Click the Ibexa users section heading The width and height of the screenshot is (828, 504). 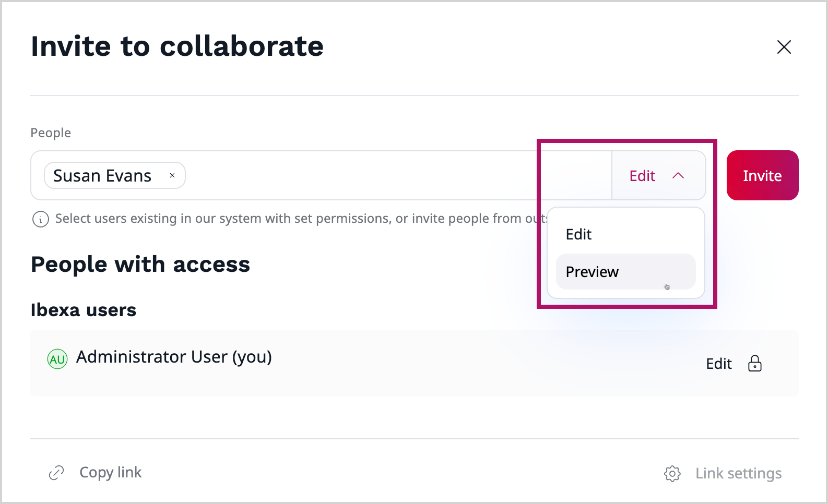(x=83, y=309)
